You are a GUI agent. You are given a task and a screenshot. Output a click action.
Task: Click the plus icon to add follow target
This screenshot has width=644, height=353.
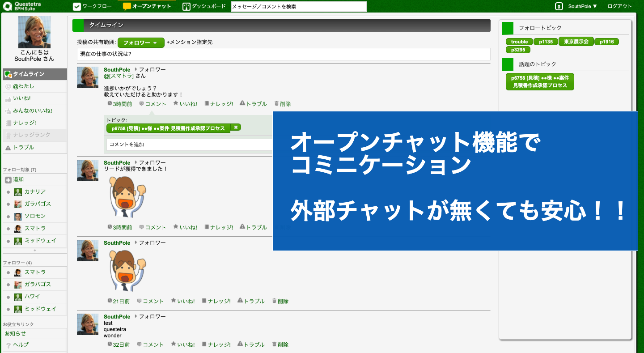(8, 180)
